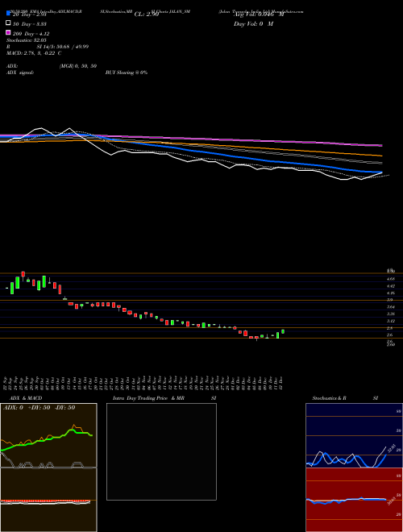Click the 'MACD: 2.78, 3, -0.22 C' line
This screenshot has height=532, width=403.
(34, 53)
